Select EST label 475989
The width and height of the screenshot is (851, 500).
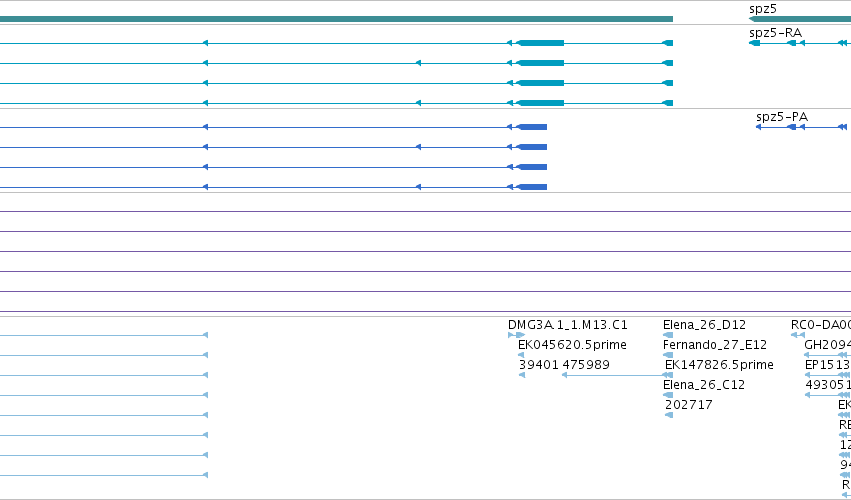click(586, 365)
